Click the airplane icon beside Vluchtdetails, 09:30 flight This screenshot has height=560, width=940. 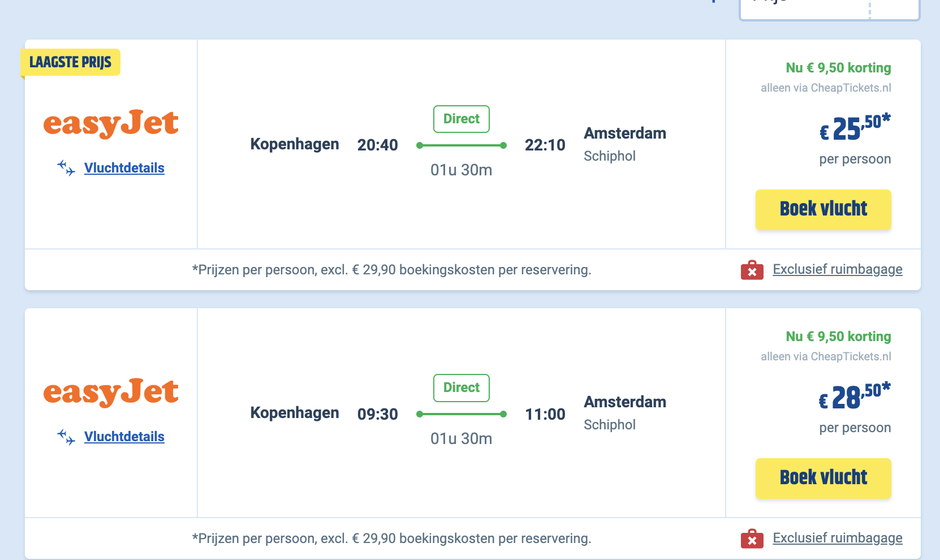point(66,437)
